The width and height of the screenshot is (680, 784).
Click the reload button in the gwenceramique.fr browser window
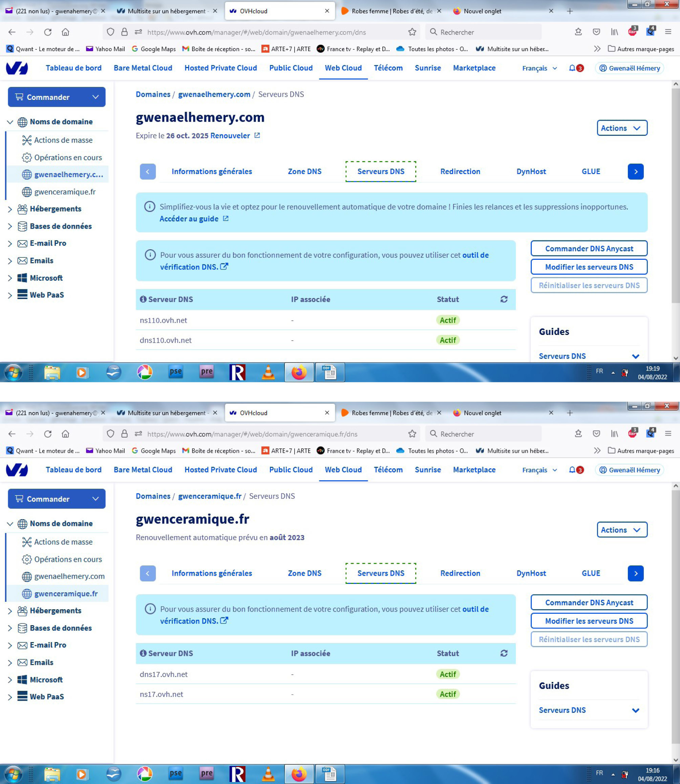pos(48,434)
